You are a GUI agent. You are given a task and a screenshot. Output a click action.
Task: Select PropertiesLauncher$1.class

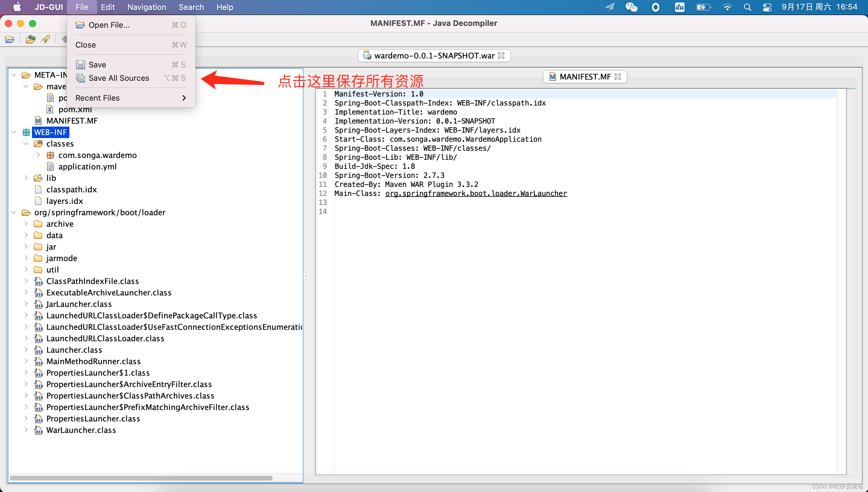98,373
